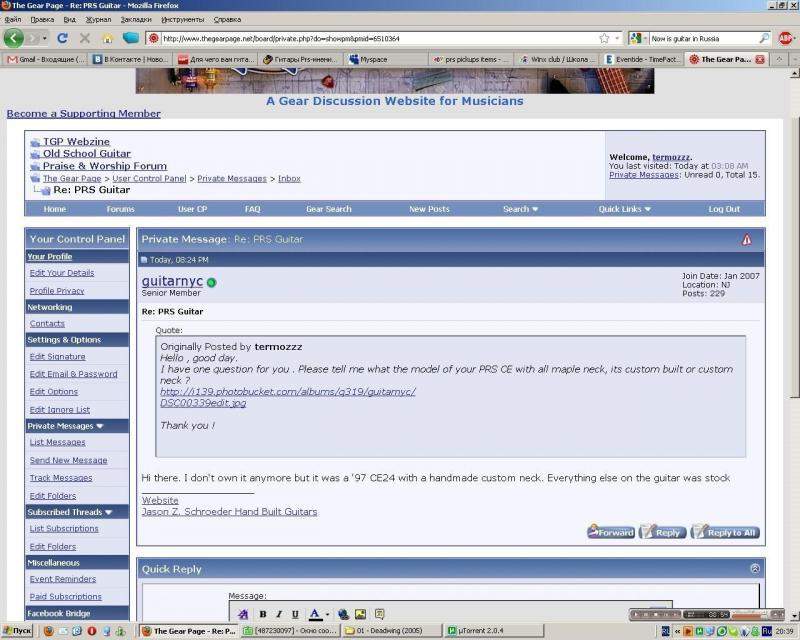
Task: Open the new tab button
Action: (x=779, y=59)
